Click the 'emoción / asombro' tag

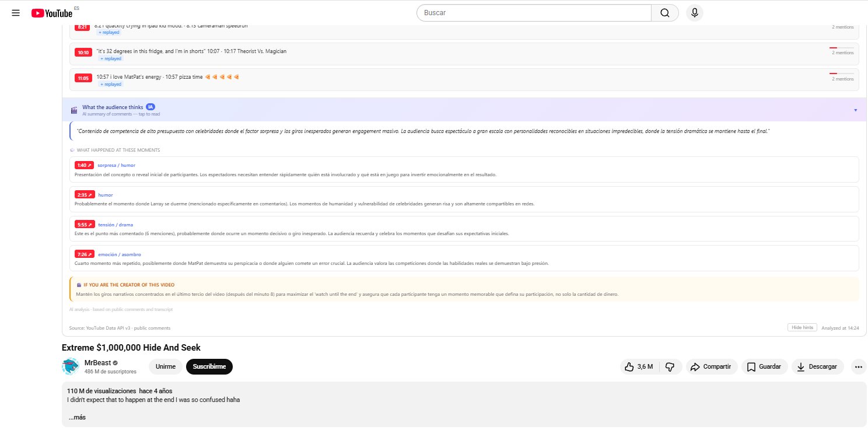pyautogui.click(x=119, y=254)
